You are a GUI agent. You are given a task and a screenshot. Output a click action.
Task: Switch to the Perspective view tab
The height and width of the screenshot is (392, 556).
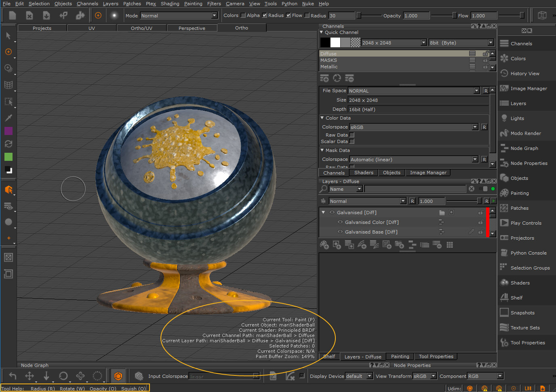point(192,28)
